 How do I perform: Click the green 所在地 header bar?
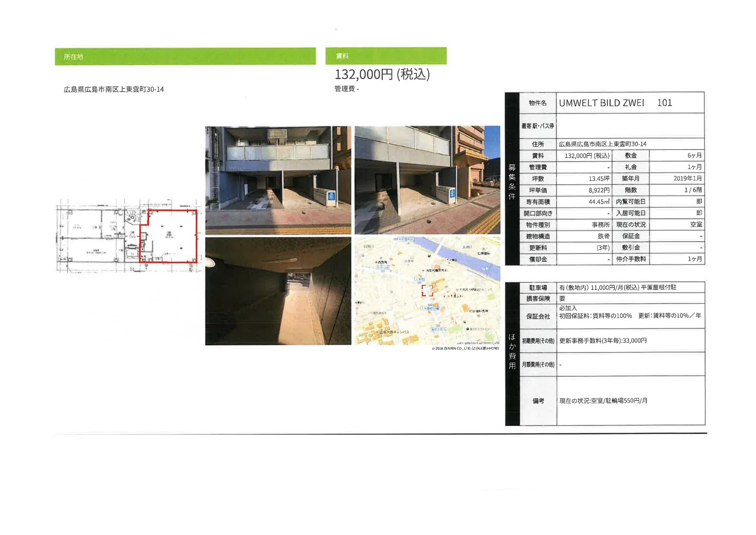coord(185,56)
